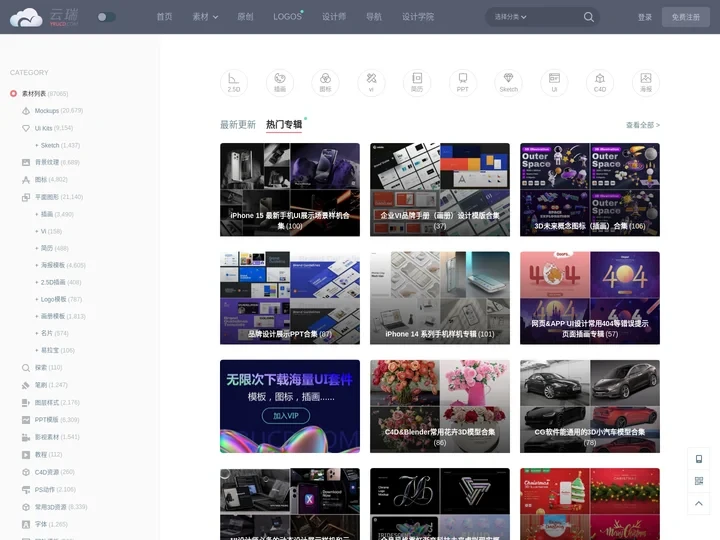Open the 企业VI品牌手册 album thumbnail
The width and height of the screenshot is (720, 540).
point(440,190)
